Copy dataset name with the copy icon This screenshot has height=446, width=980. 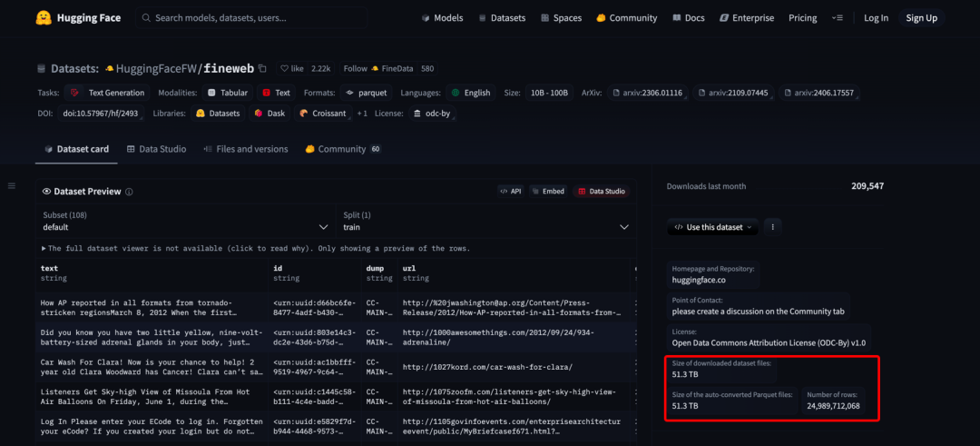click(262, 68)
